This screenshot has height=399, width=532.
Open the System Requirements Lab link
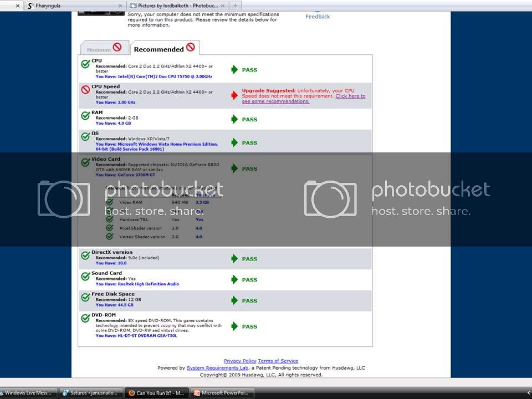coord(217,368)
